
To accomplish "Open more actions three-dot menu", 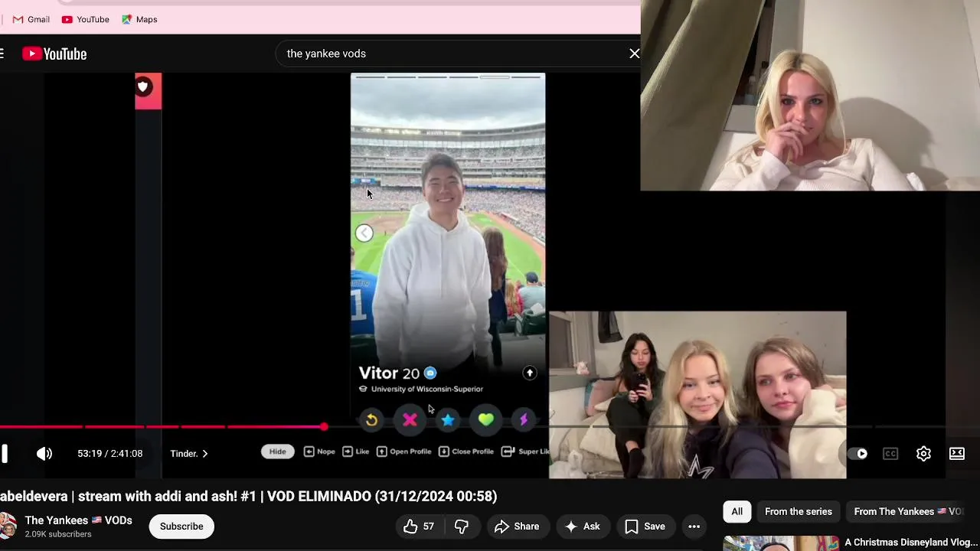I will [694, 527].
